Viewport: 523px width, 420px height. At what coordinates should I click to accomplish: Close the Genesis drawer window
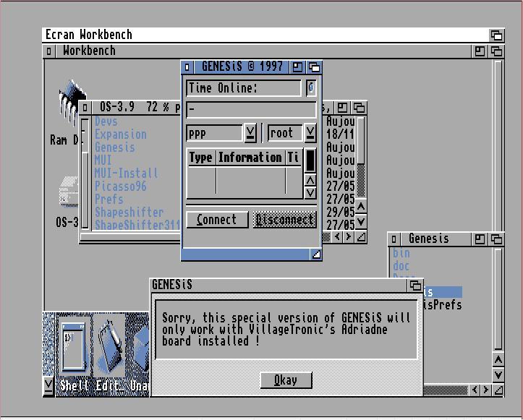394,239
